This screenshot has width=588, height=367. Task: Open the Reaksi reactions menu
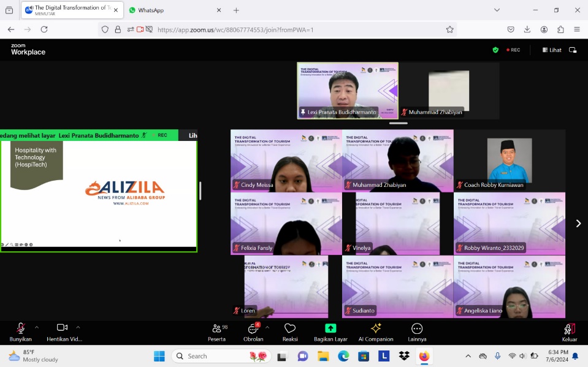coord(290,332)
